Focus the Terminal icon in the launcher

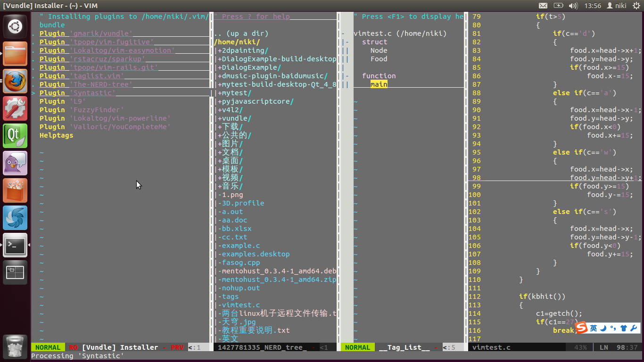pos(15,245)
